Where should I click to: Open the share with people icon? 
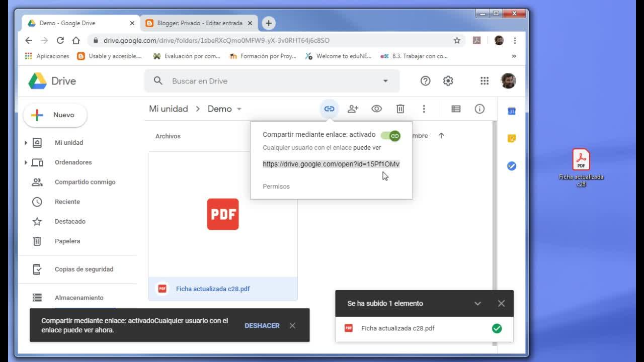(x=353, y=109)
